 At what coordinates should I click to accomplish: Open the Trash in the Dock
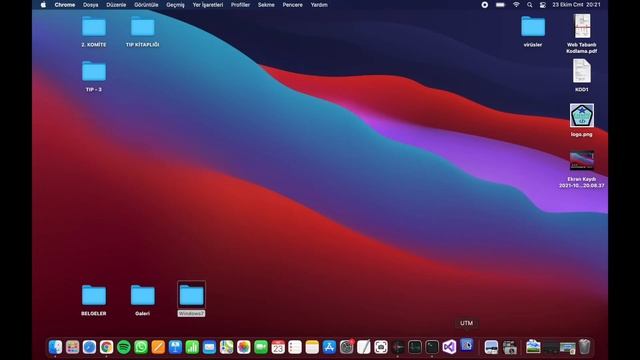click(x=584, y=347)
